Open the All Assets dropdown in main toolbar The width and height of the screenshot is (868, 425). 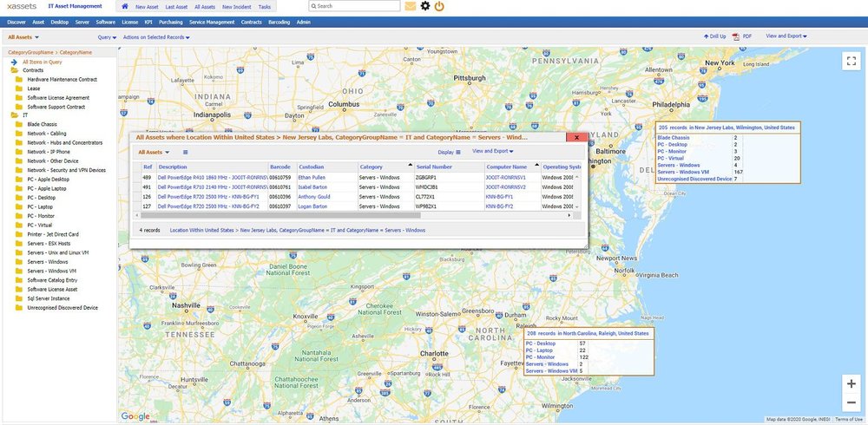[x=23, y=37]
